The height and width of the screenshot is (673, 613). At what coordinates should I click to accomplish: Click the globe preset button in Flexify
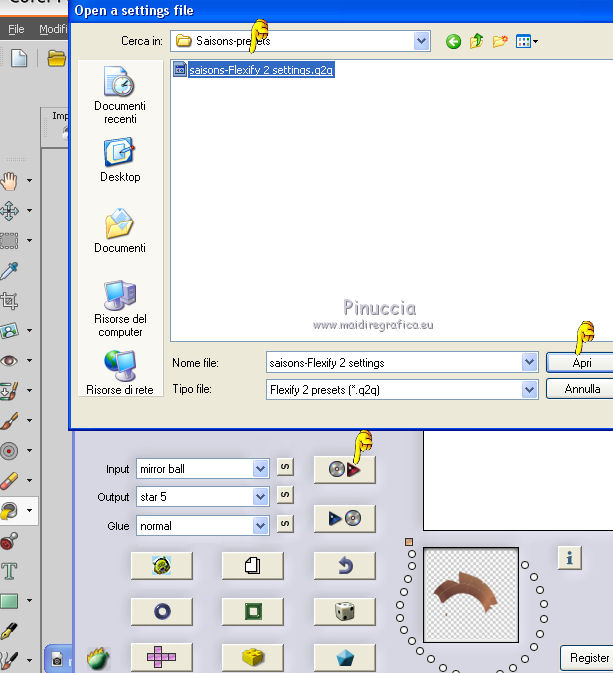coord(162,566)
